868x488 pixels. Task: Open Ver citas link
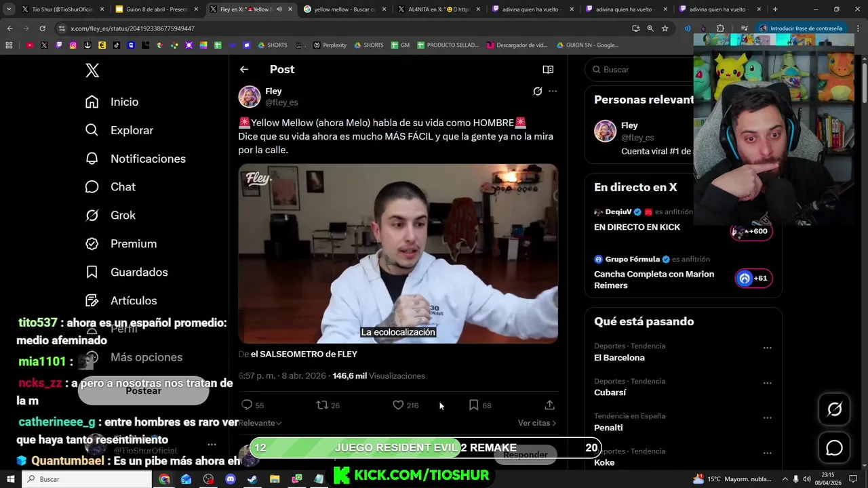537,423
